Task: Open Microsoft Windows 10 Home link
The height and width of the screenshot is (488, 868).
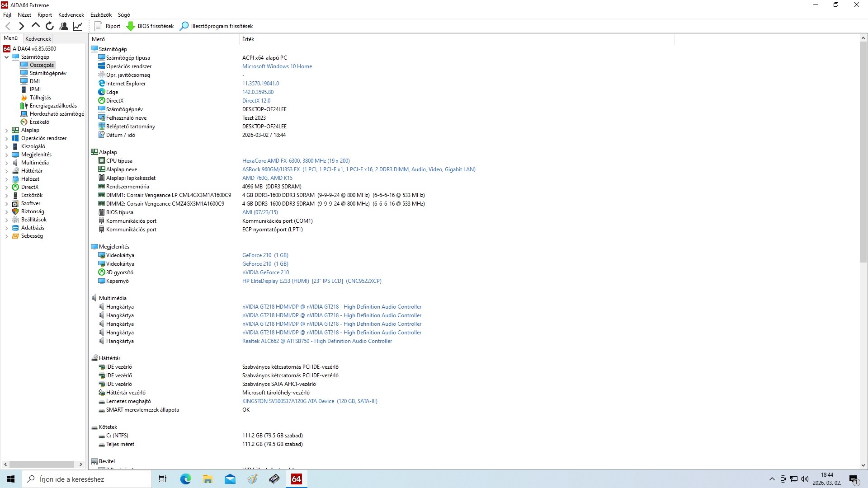Action: click(277, 66)
